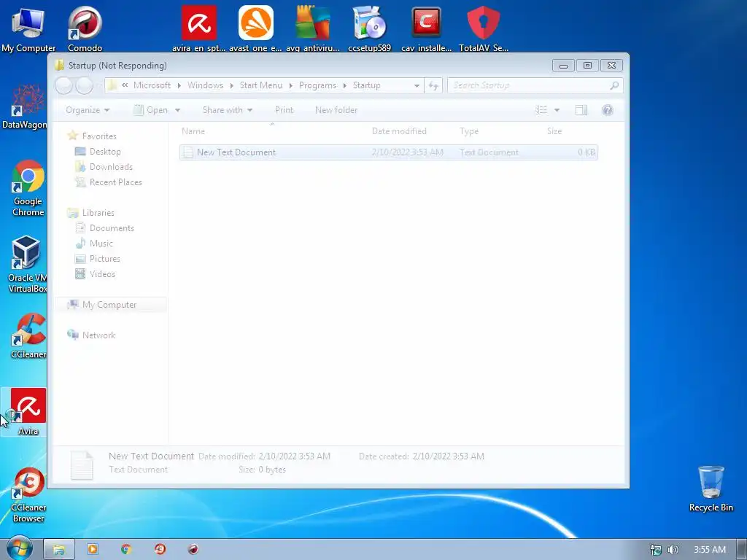Open My Computer desktop icon
The width and height of the screenshot is (747, 560).
(x=28, y=28)
